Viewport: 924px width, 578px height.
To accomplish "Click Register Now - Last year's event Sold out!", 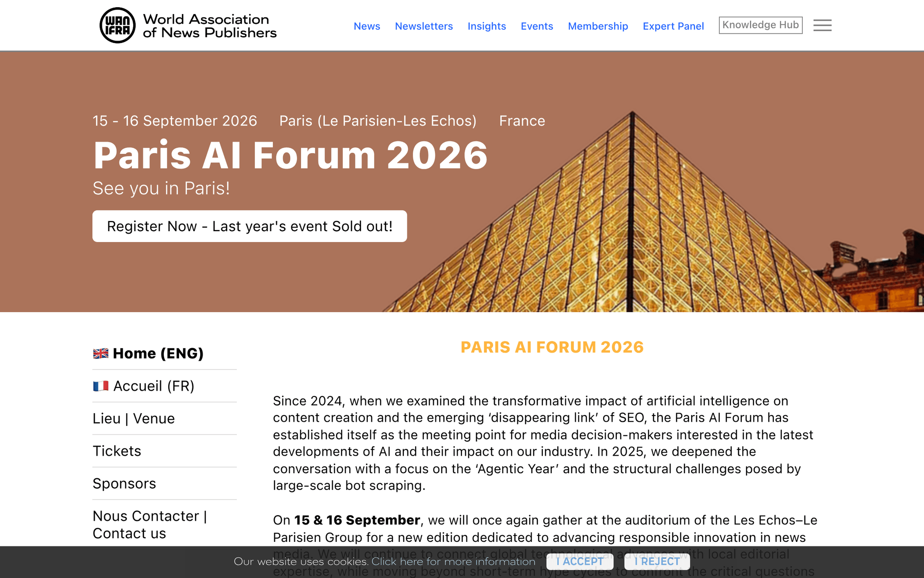I will click(x=249, y=226).
